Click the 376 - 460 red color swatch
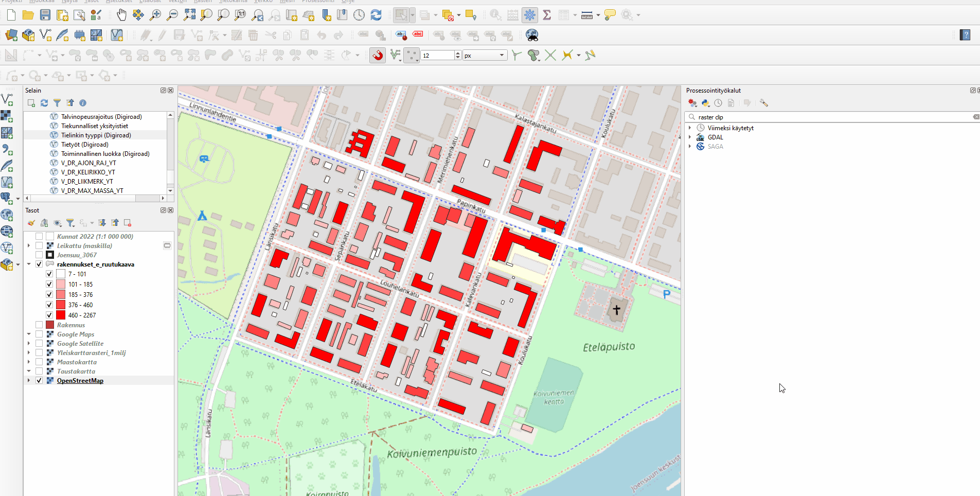 coord(61,305)
